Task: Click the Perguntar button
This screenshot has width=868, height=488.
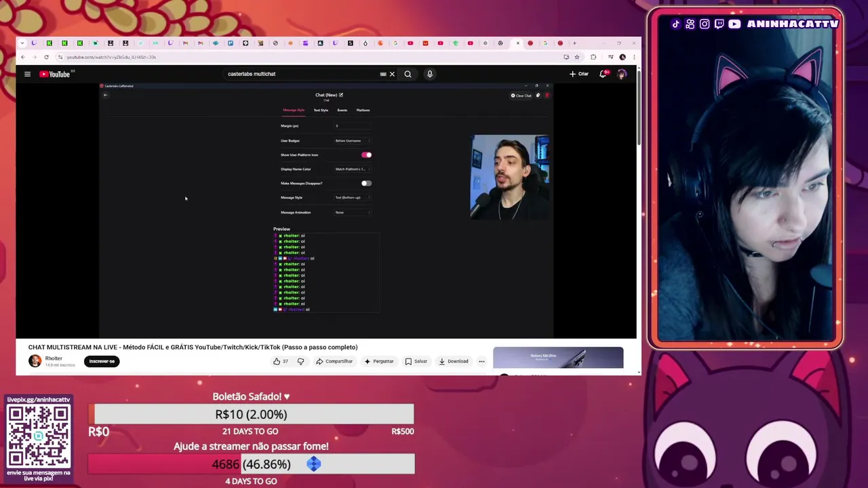Action: (379, 361)
